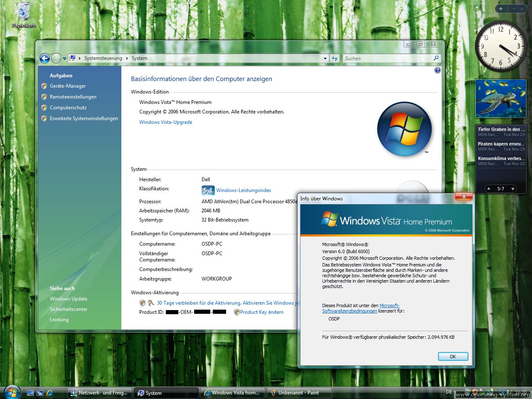Expand the address bar history dropdown
This screenshot has height=399, width=532.
pyautogui.click(x=325, y=58)
